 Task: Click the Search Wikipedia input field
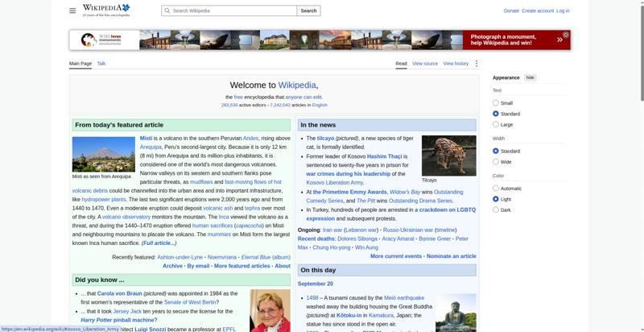229,10
